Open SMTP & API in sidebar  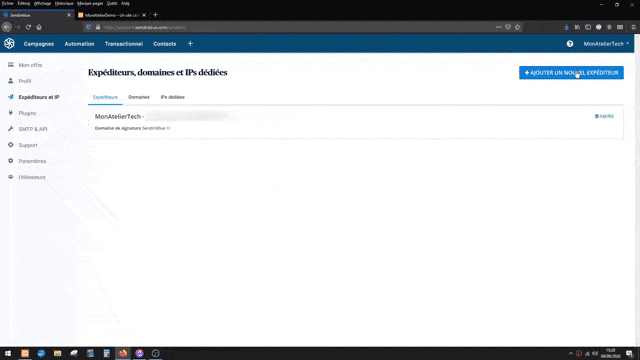[33, 129]
